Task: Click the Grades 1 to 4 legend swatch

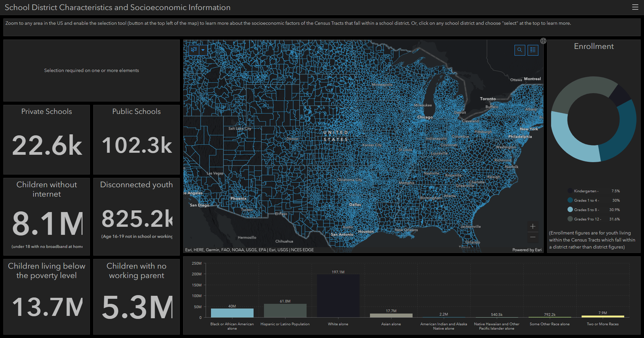Action: coord(570,200)
